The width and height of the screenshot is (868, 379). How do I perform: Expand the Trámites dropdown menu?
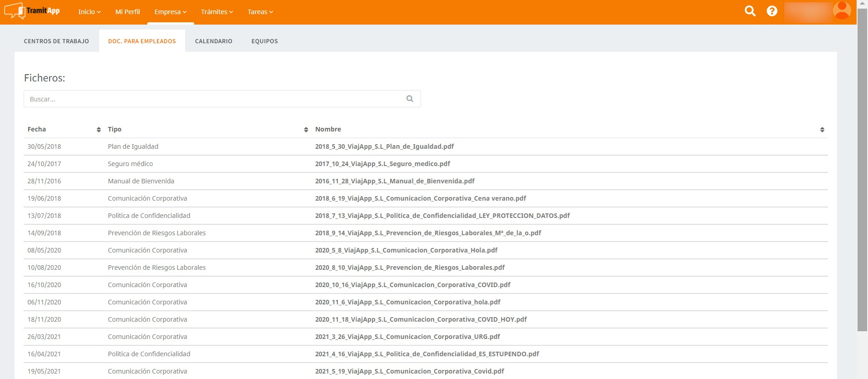pos(217,12)
